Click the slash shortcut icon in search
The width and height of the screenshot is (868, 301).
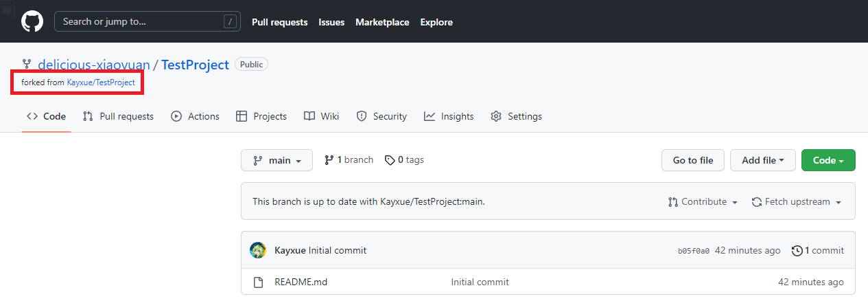230,22
